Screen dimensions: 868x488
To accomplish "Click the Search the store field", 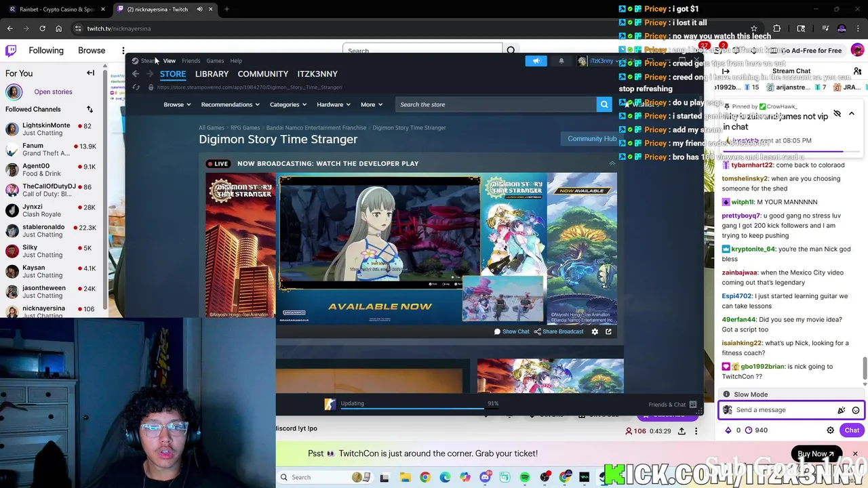I will (496, 104).
